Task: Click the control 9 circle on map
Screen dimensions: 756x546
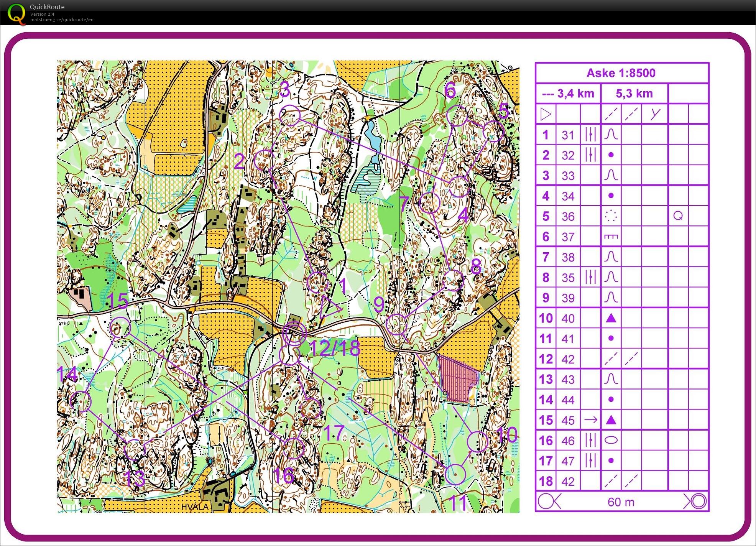Action: tap(396, 324)
